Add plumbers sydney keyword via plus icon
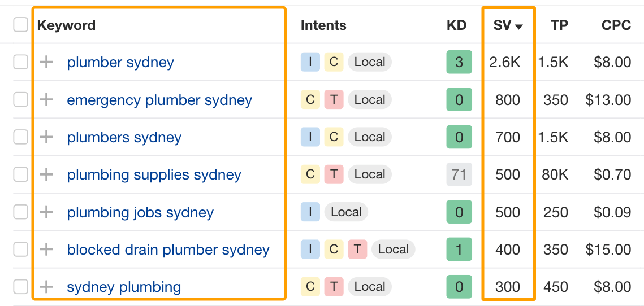The height and width of the screenshot is (306, 644). point(46,137)
